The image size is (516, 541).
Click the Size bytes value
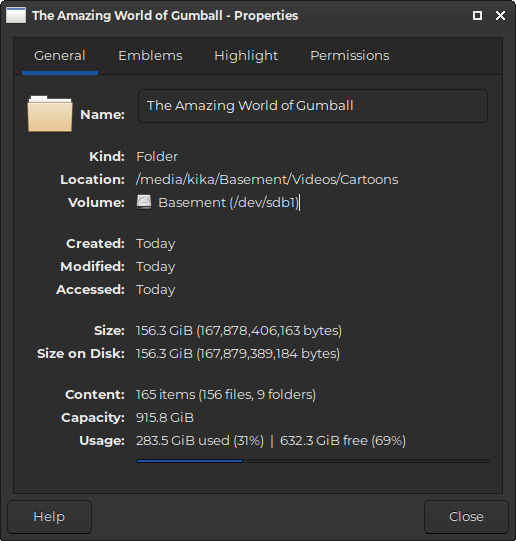coord(239,331)
